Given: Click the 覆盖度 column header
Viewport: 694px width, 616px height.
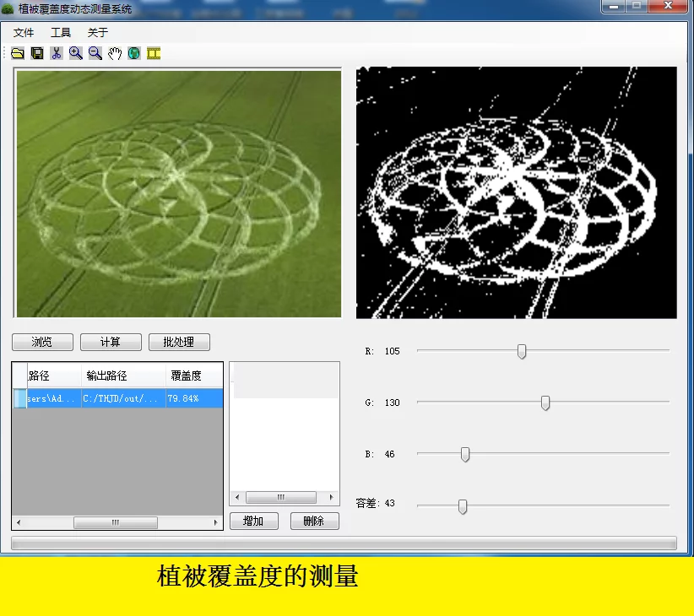Looking at the screenshot, I should [x=194, y=376].
